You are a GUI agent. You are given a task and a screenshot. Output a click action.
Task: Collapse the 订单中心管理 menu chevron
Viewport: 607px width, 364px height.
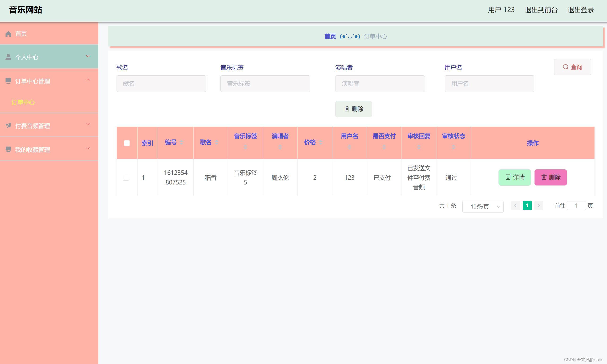[x=88, y=80]
